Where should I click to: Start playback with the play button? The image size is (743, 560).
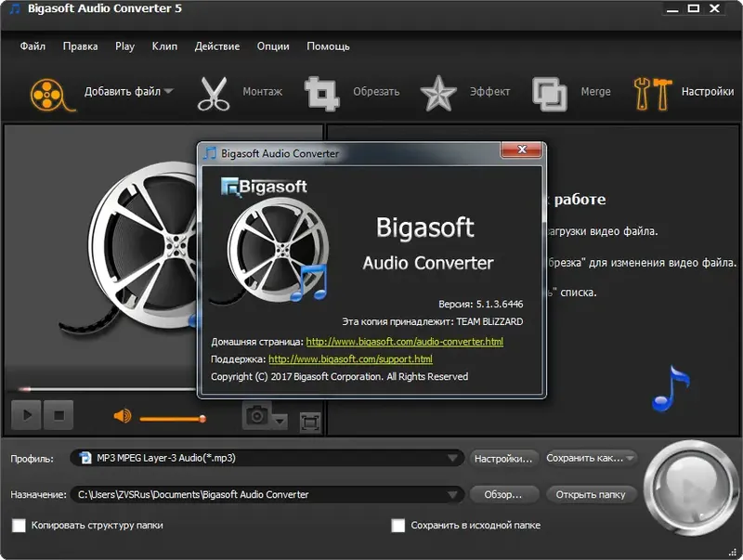coord(26,416)
